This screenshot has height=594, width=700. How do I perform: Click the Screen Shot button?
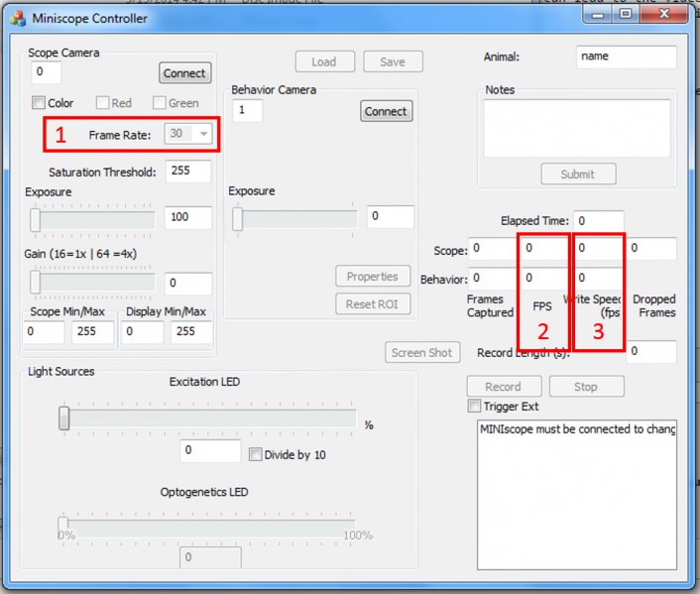[421, 352]
